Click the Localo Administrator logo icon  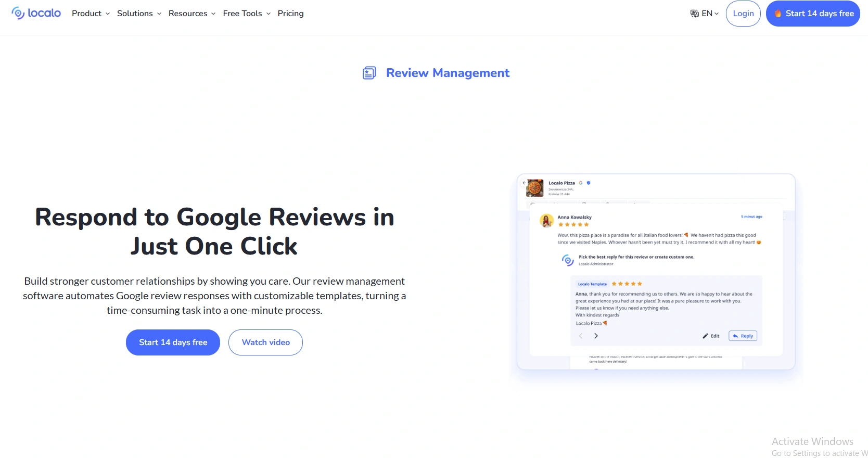568,260
